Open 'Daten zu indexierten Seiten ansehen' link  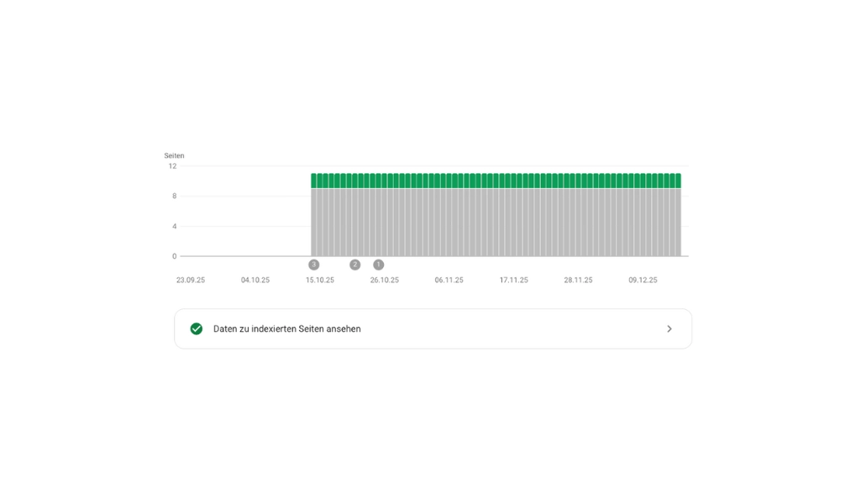click(x=287, y=328)
